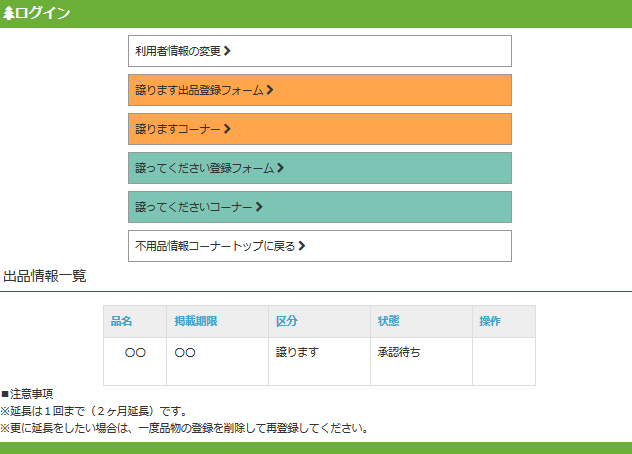
Task: Click chevron next to 利用者情報の変更
Action: [x=228, y=51]
